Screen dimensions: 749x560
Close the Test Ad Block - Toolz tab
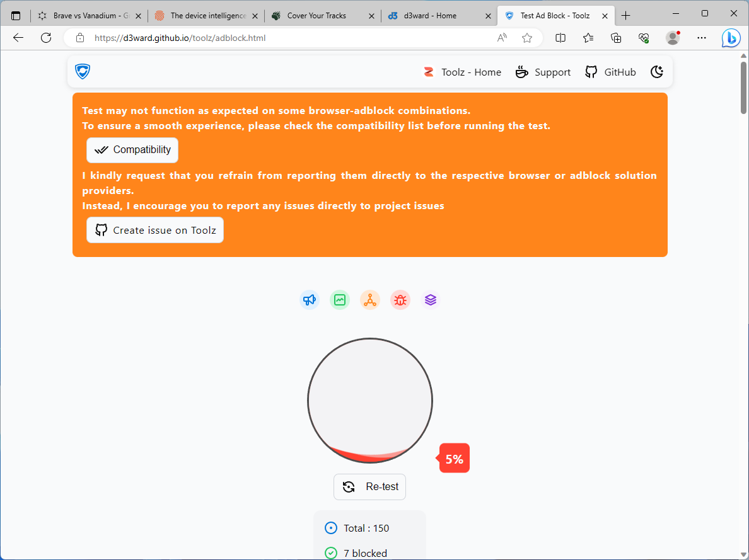(605, 16)
